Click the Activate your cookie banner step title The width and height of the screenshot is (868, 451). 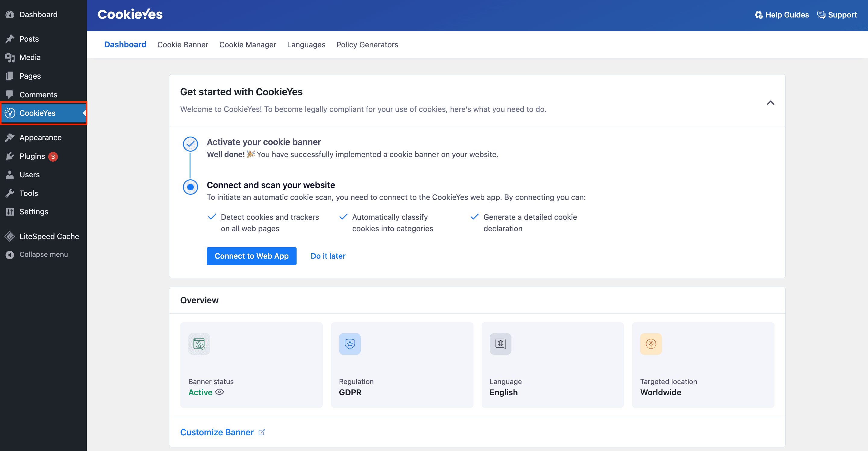(264, 142)
